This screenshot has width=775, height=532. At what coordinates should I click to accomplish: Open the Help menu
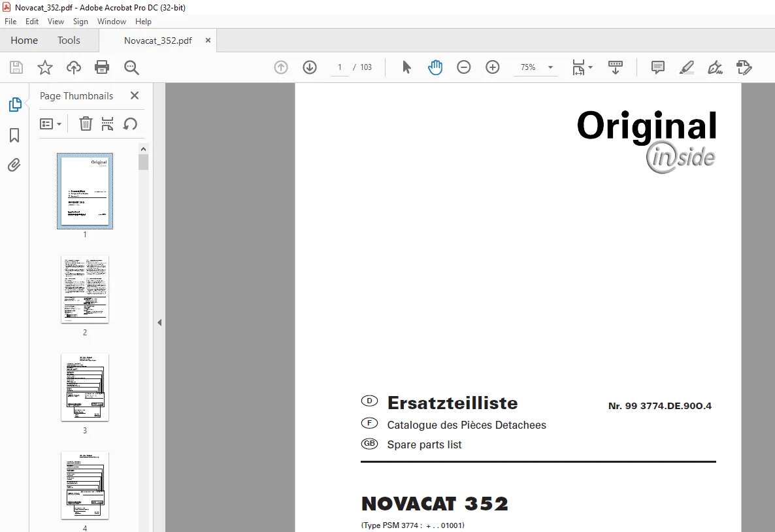[x=143, y=22]
